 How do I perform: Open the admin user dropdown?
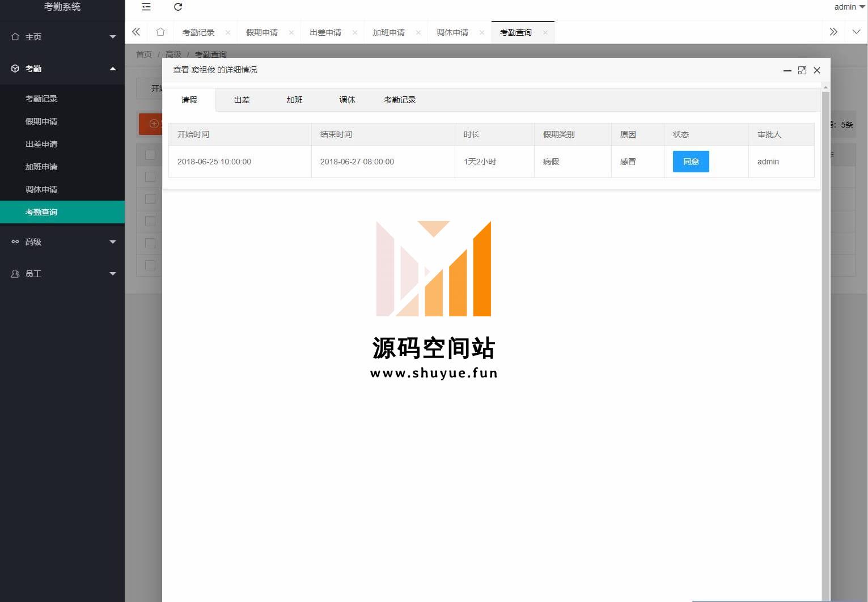pyautogui.click(x=849, y=7)
